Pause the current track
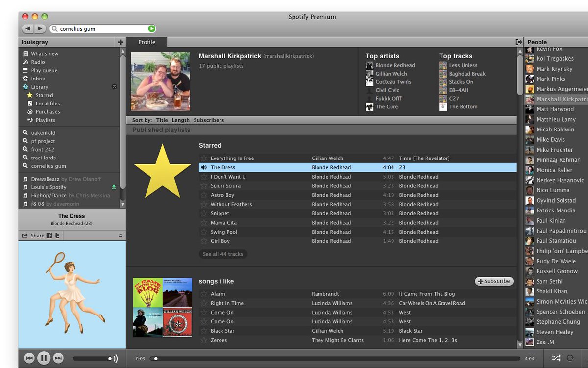Viewport: 588px width, 368px height. 44,358
